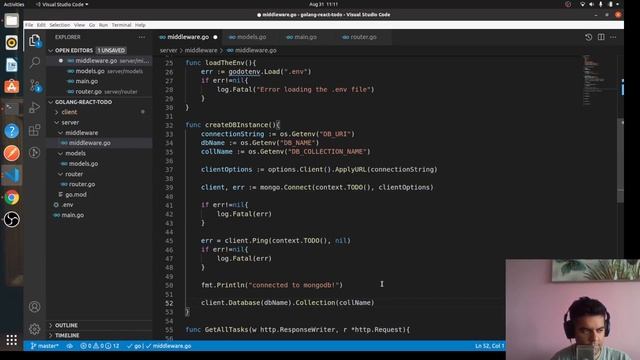The width and height of the screenshot is (640, 360).
Task: Open the Accounts icon in activity bar
Action: [35, 307]
